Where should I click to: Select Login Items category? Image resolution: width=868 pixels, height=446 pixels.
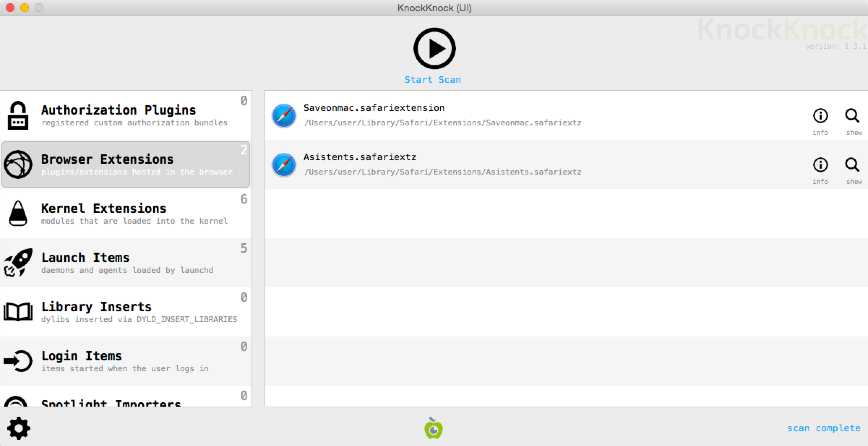[x=126, y=361]
